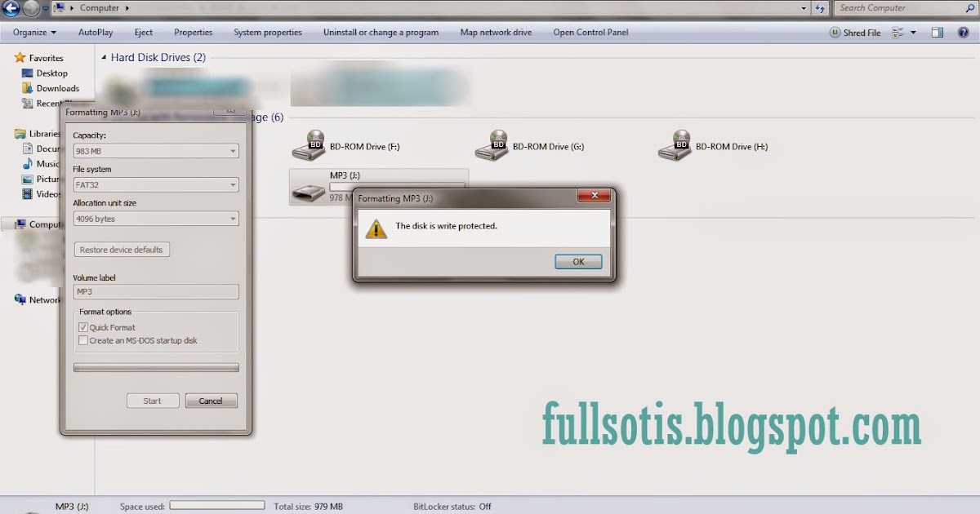Click the Change your view icon
The image size is (980, 514).
click(x=898, y=33)
